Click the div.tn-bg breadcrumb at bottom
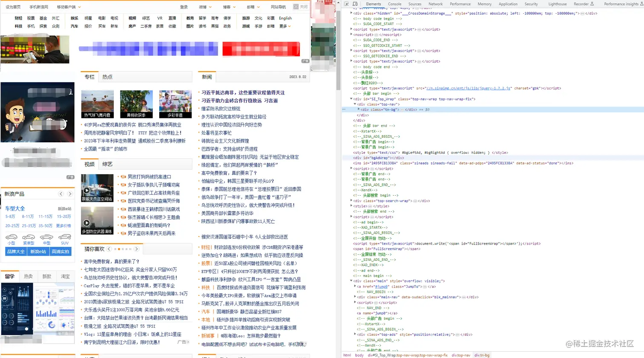644x358 pixels. pyautogui.click(x=482, y=355)
